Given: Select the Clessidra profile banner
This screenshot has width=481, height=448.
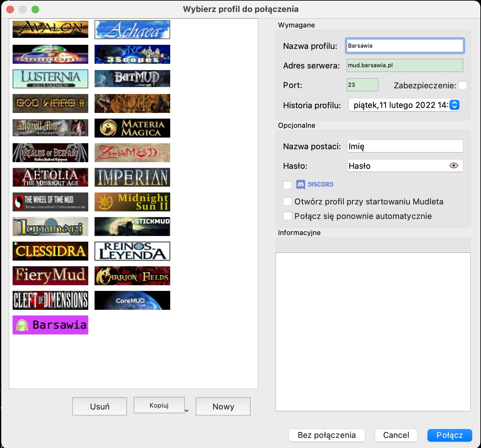Looking at the screenshot, I should 50,251.
